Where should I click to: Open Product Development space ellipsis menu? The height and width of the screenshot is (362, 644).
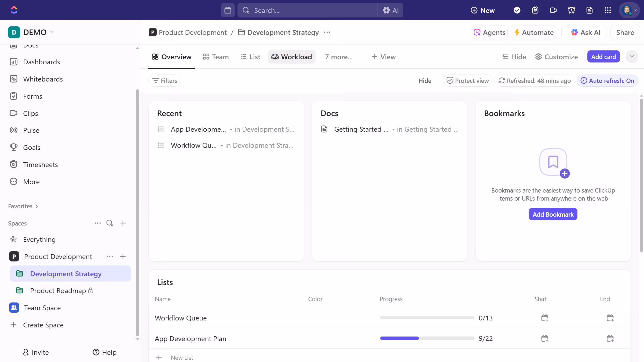(x=110, y=256)
